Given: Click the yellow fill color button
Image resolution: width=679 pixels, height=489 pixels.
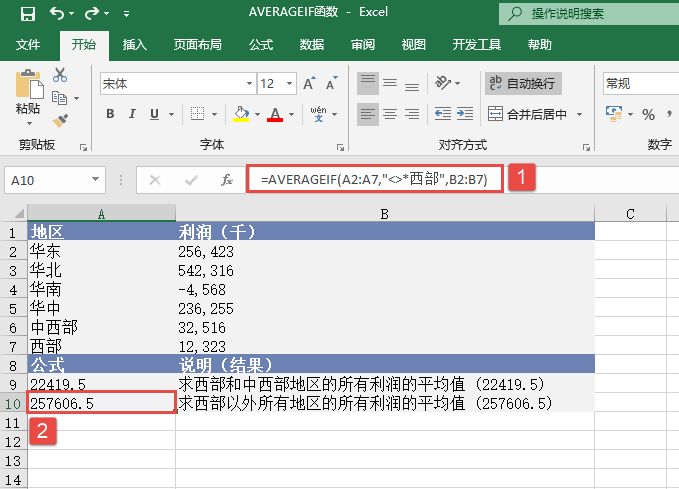Looking at the screenshot, I should [240, 114].
